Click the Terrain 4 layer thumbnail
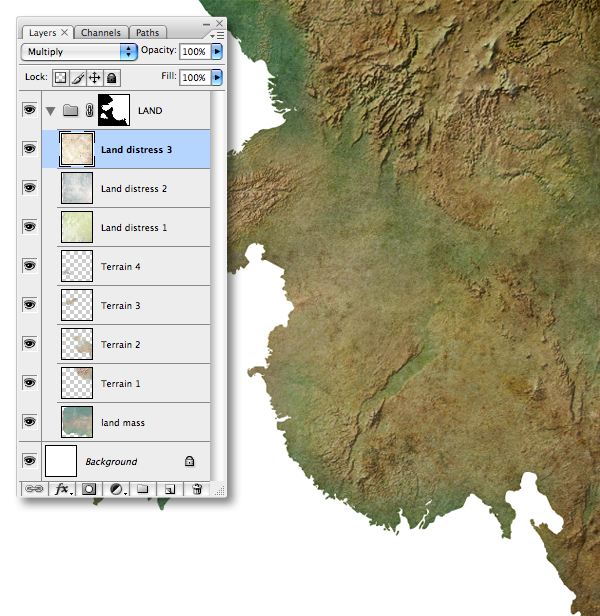The height and width of the screenshot is (616, 600). tap(77, 266)
